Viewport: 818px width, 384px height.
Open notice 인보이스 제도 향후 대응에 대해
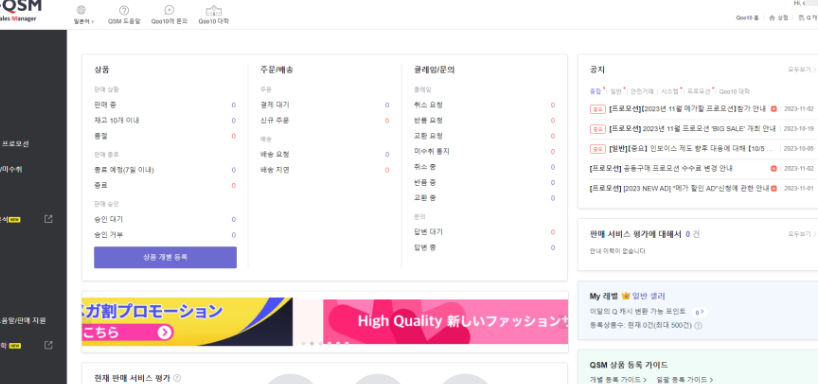click(x=690, y=149)
